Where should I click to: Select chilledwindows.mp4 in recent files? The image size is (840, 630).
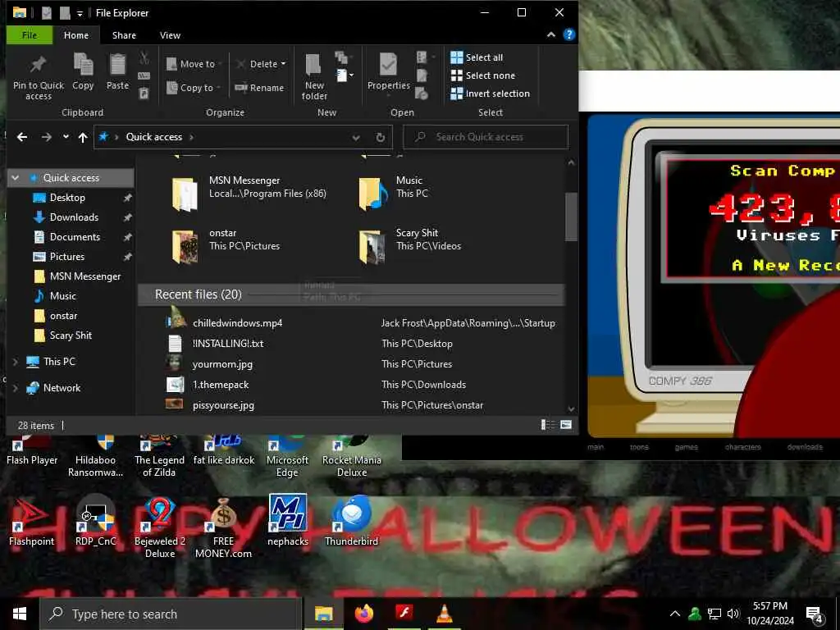pyautogui.click(x=237, y=323)
